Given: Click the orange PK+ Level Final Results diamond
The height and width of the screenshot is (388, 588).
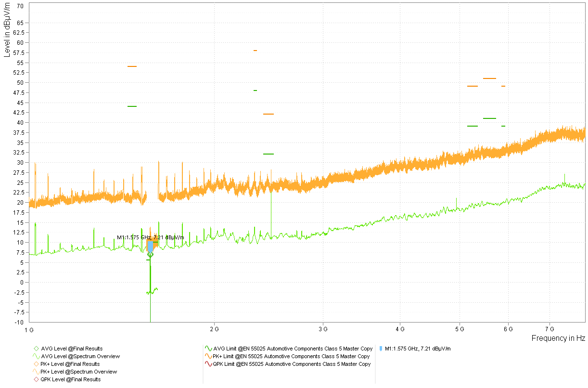Looking at the screenshot, I should [36, 364].
